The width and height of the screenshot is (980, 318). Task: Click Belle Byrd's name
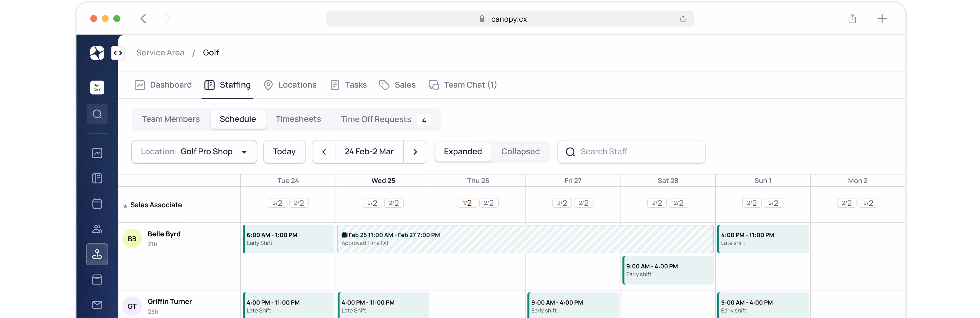164,234
